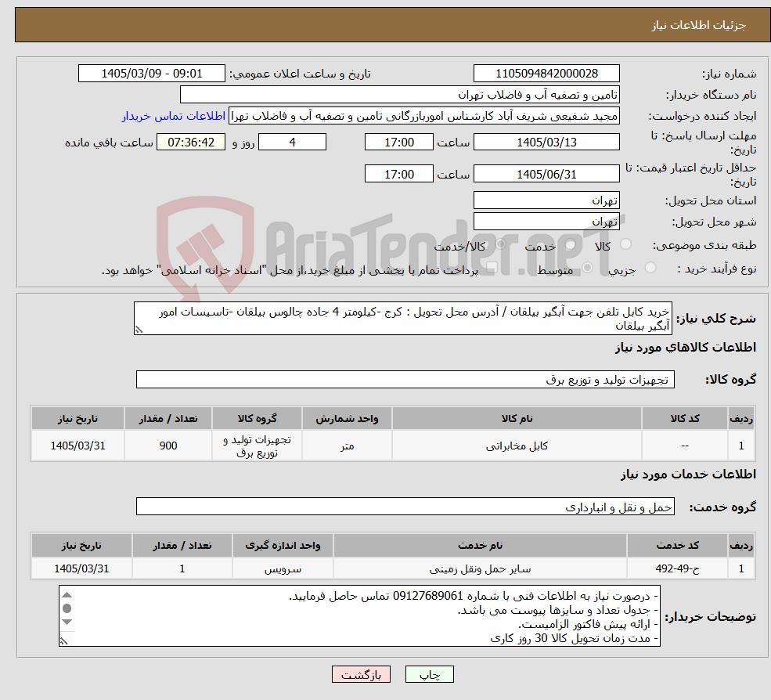Screen dimensions: 771x700
Task: Click the چاپ print button
Action: [x=429, y=674]
